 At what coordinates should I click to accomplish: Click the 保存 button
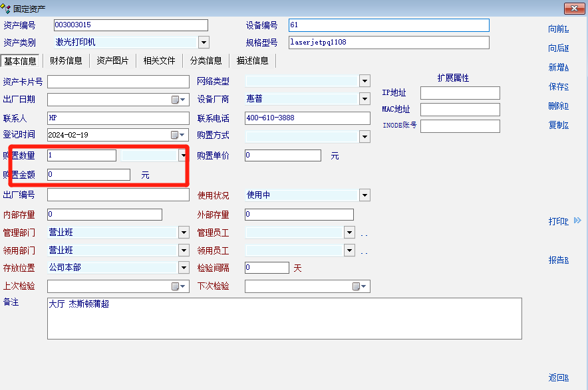558,87
